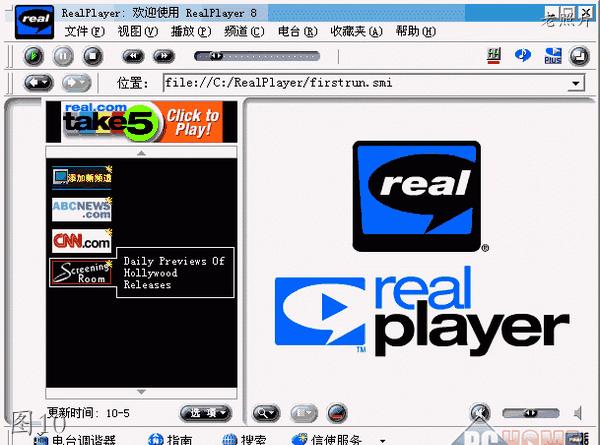The height and width of the screenshot is (445, 600).
Task: Open the 视图(V) menu
Action: 138,31
